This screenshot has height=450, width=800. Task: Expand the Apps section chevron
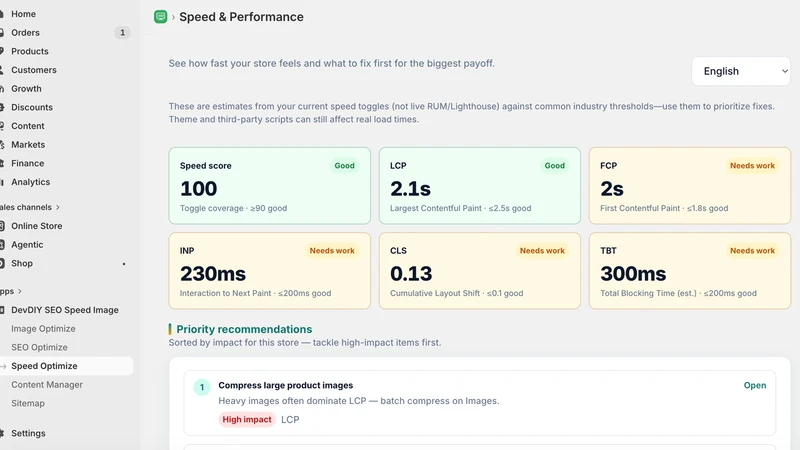20,291
